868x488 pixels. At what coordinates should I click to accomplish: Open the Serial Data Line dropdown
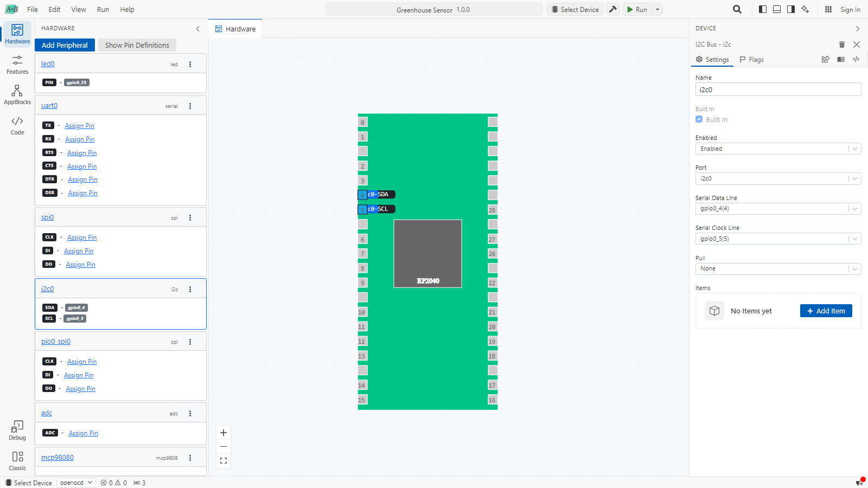click(x=778, y=208)
